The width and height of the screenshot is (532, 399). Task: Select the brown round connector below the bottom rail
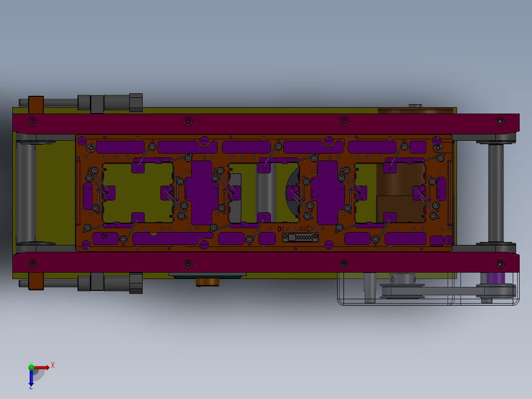coord(208,282)
